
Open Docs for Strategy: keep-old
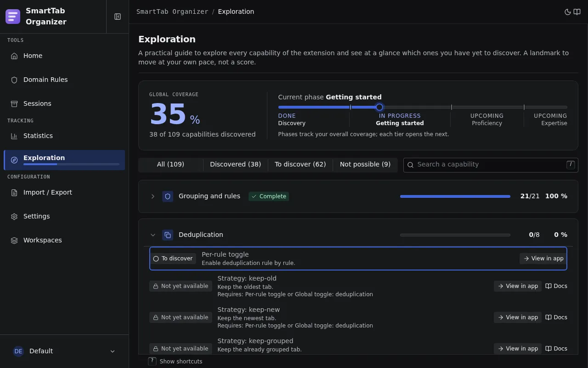pos(556,286)
